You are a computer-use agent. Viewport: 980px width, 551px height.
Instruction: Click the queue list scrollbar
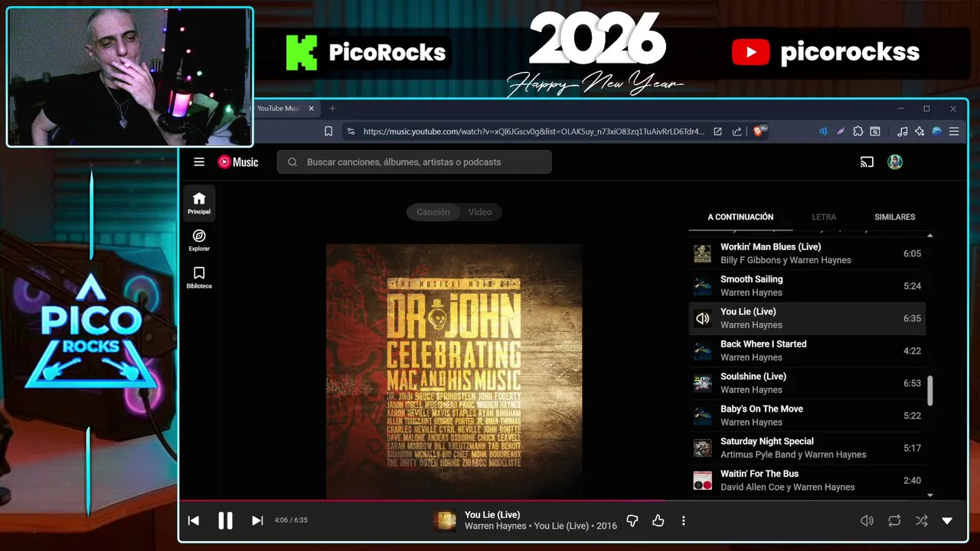tap(930, 391)
